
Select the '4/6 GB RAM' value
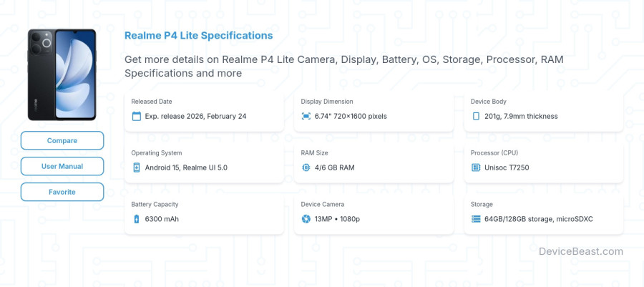(334, 167)
